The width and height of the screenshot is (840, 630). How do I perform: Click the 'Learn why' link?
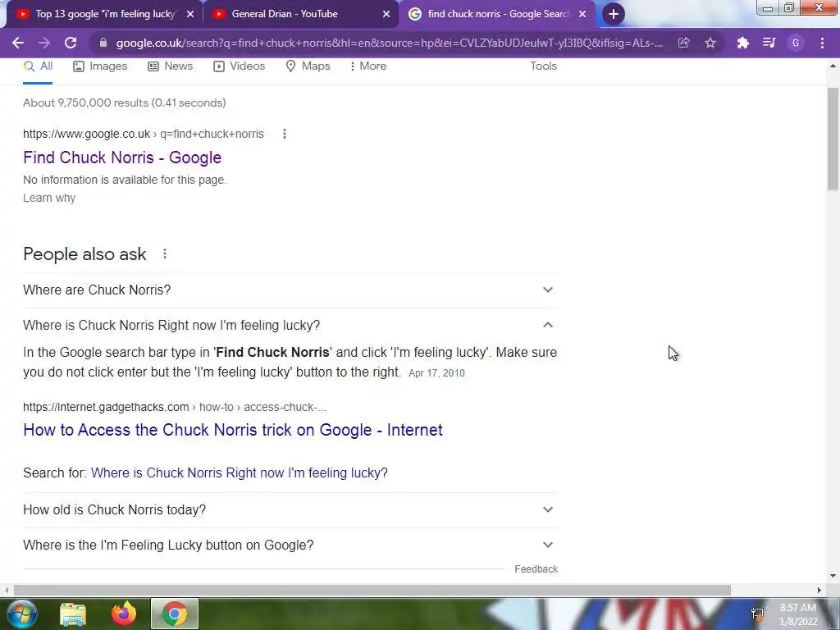coord(49,198)
